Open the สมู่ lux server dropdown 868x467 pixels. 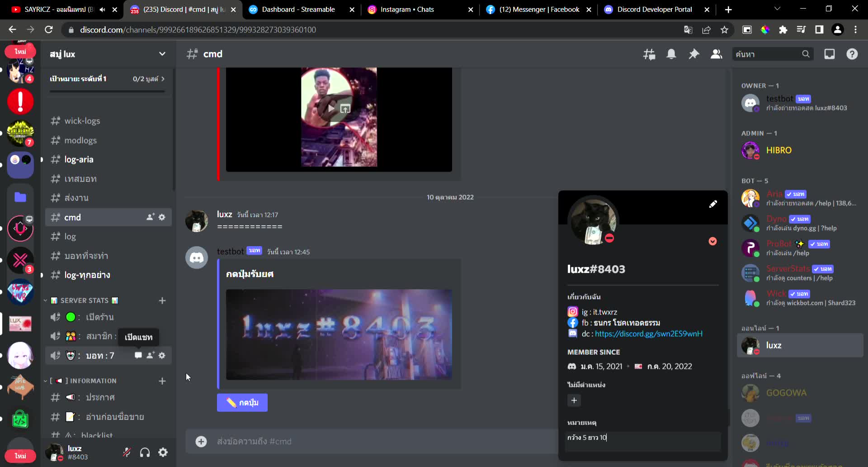(x=162, y=53)
